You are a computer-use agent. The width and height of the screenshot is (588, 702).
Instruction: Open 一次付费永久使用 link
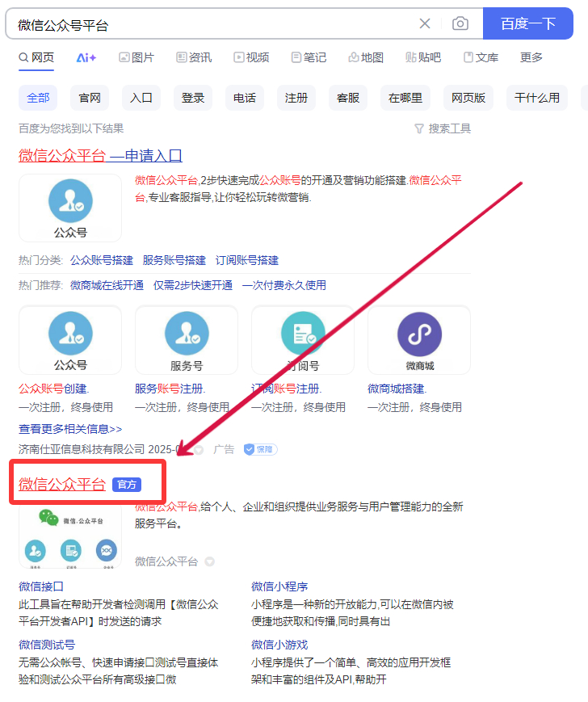click(284, 285)
